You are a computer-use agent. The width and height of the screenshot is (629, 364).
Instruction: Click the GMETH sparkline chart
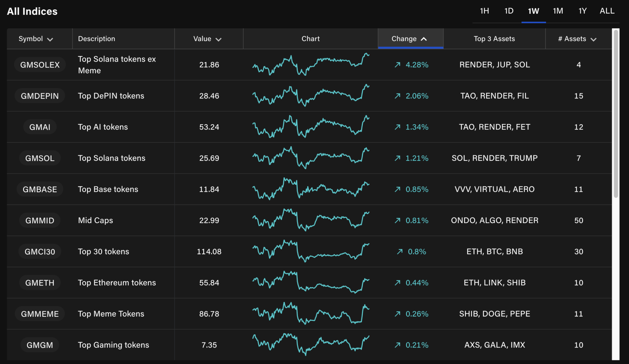(x=310, y=283)
